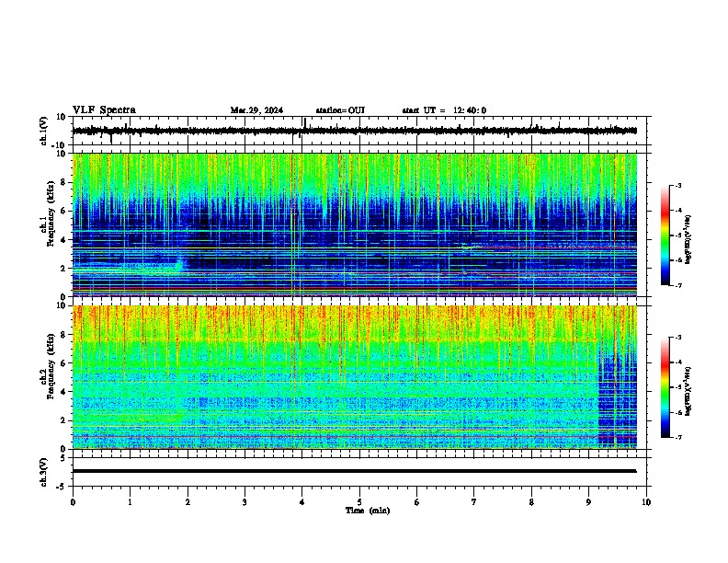Screen dimensions: 728x563
Task: Click the ch.2 color bar units label
Action: tap(688, 391)
